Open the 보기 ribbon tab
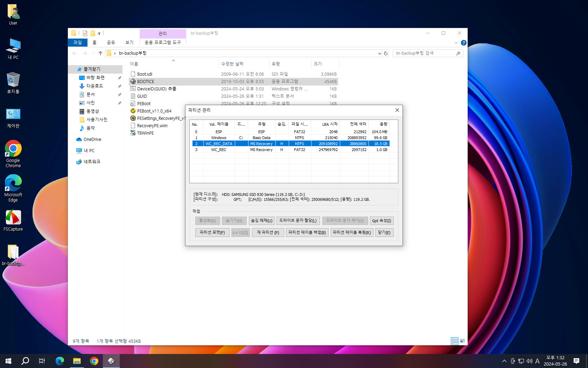 [129, 42]
